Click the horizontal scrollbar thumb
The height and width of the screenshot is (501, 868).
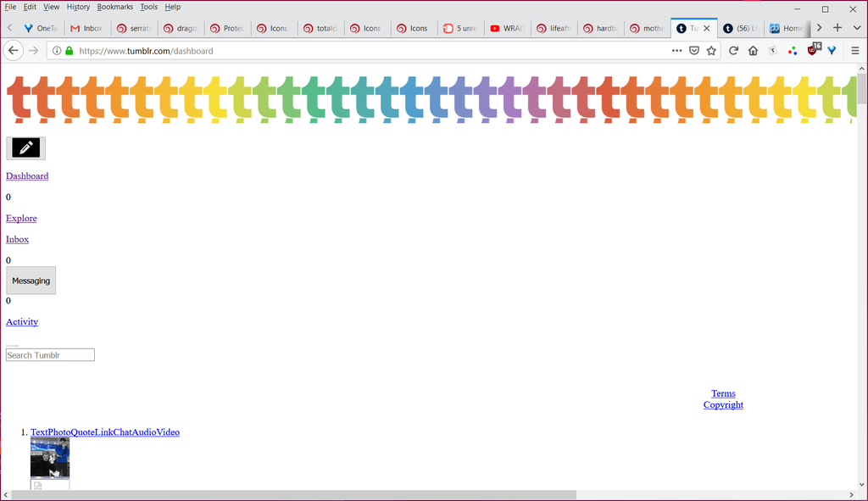(293, 495)
